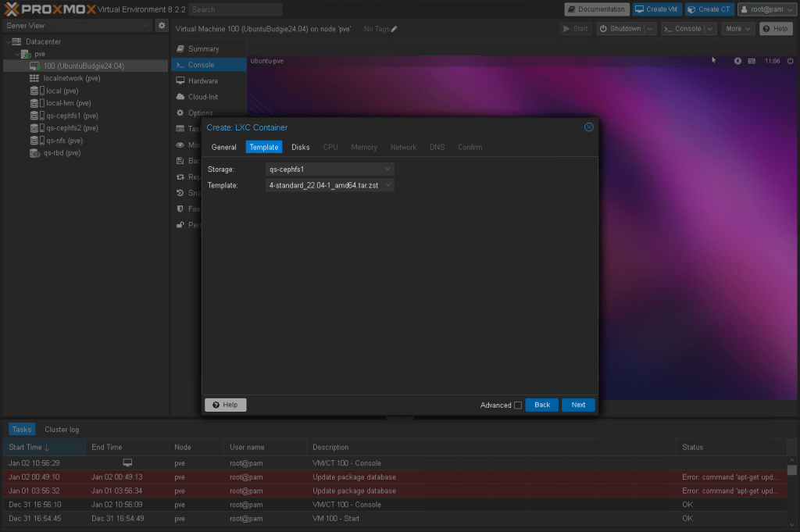Click the Back button in dialog
This screenshot has width=800, height=532.
click(542, 405)
